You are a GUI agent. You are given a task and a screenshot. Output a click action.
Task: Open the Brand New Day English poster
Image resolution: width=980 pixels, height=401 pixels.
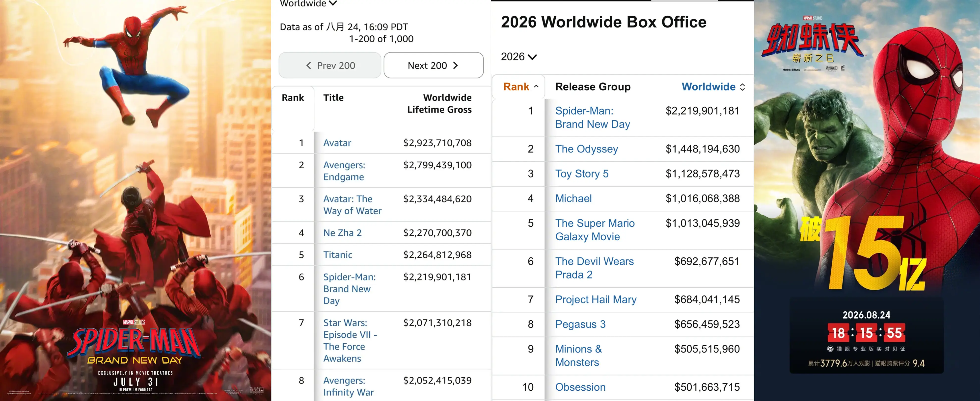[x=136, y=200]
